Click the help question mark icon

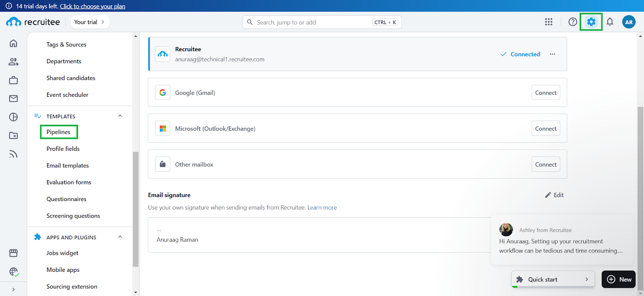[573, 22]
